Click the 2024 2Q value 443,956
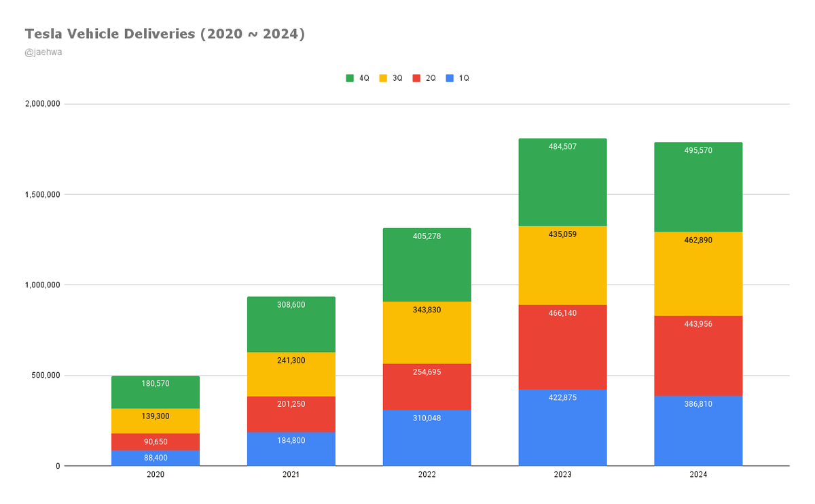 [698, 324]
